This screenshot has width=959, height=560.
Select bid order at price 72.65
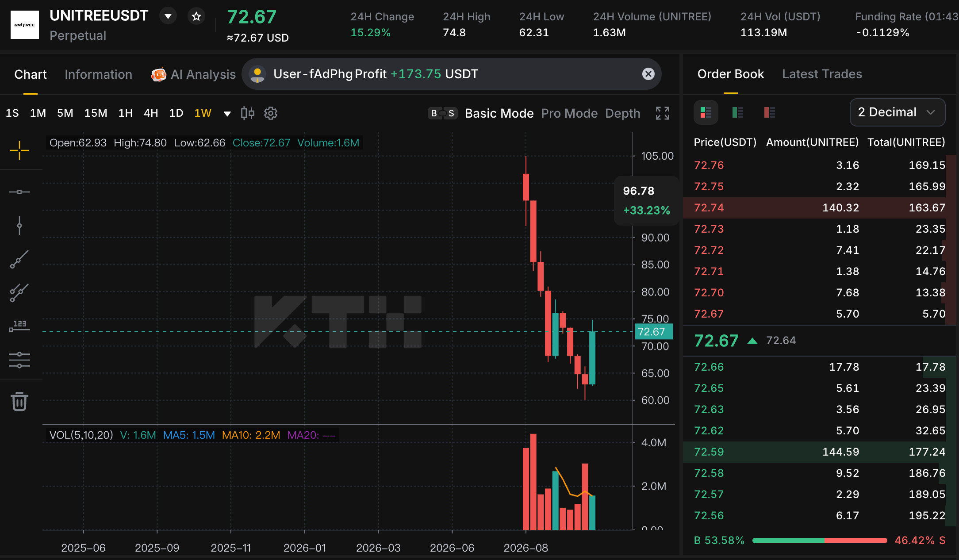(820, 388)
